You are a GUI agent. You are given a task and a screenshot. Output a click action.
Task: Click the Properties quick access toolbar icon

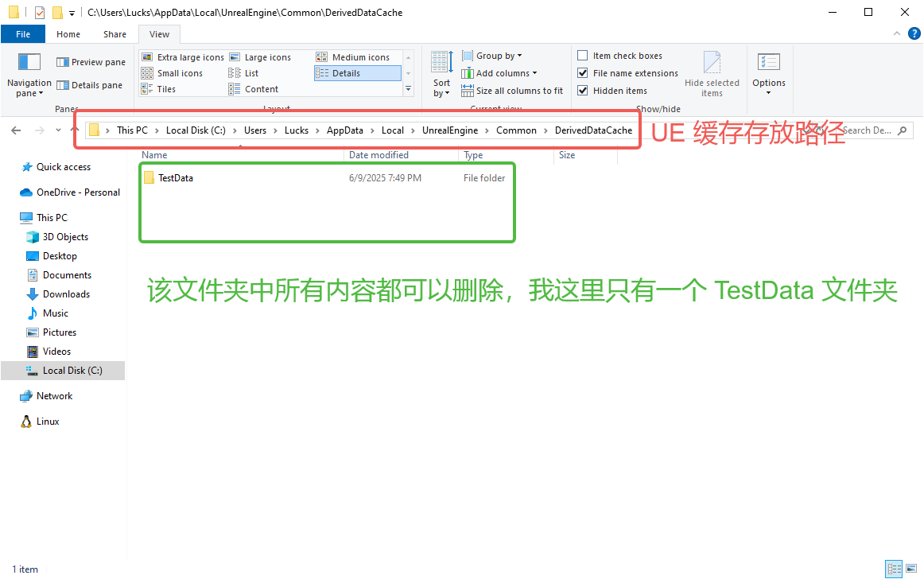coord(40,13)
